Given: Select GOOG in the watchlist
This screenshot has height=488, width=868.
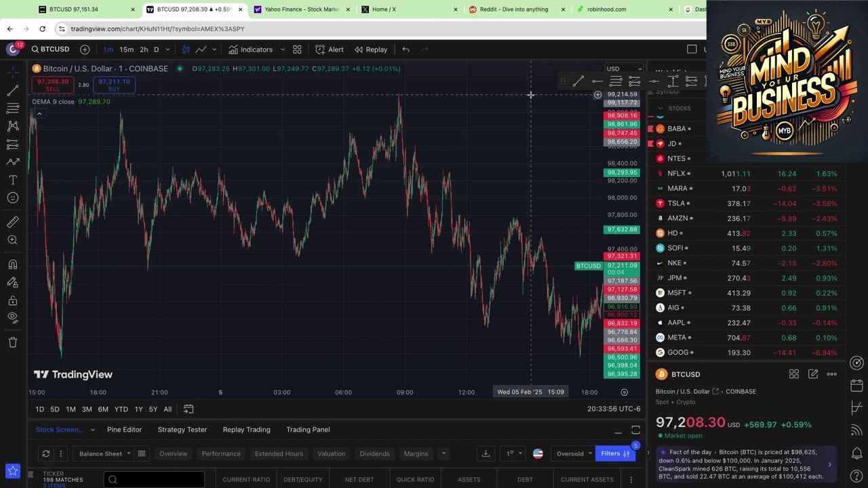Looking at the screenshot, I should coord(746,352).
